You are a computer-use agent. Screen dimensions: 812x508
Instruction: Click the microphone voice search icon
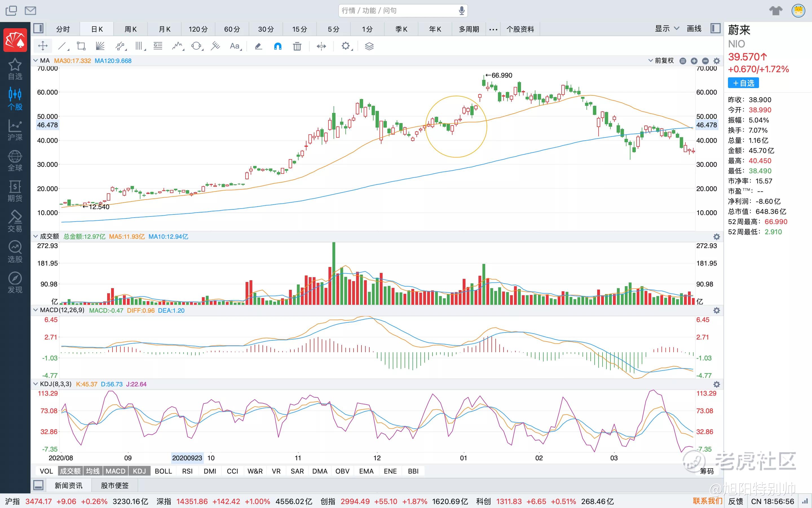pyautogui.click(x=462, y=11)
